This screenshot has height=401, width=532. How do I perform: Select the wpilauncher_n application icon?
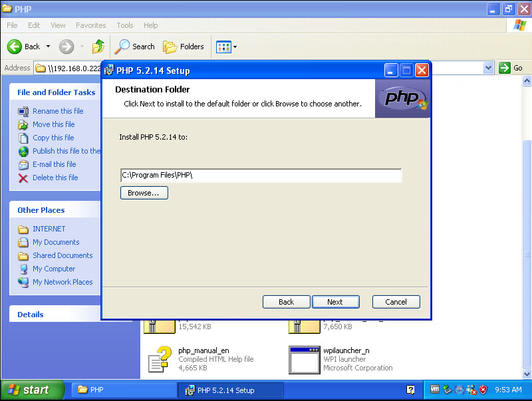[304, 360]
